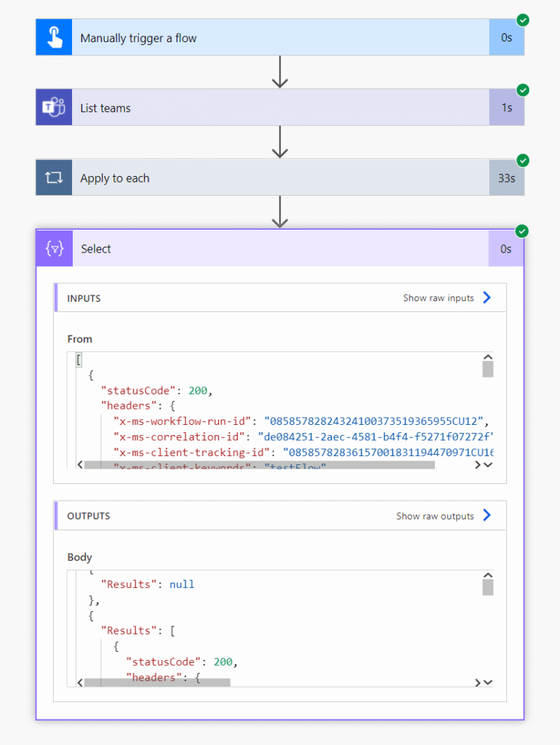Click the Body box horizontal scrollbar thumb
This screenshot has height=745, width=560.
(x=157, y=682)
